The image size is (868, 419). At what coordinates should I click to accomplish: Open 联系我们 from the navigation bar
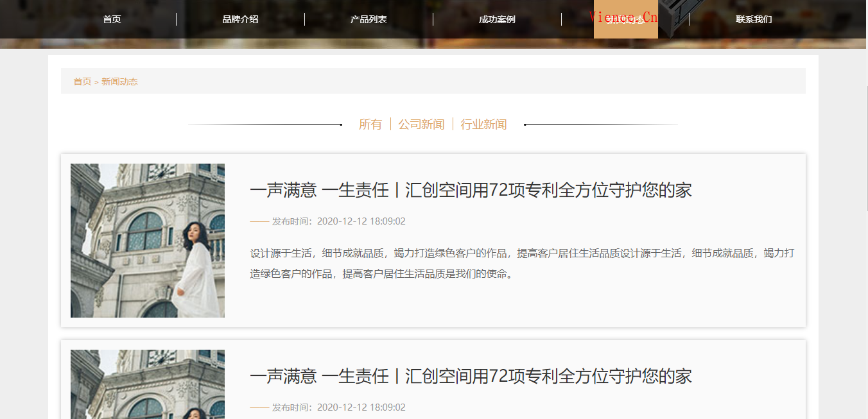pos(754,19)
